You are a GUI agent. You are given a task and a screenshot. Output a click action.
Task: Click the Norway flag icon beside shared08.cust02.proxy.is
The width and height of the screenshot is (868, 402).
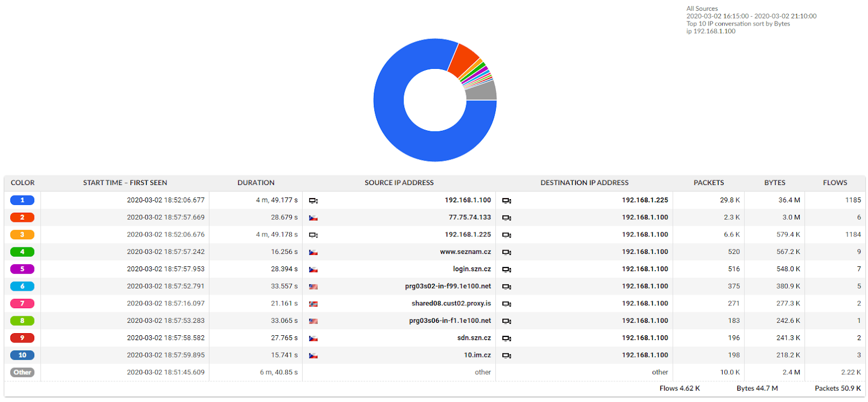[x=313, y=304]
